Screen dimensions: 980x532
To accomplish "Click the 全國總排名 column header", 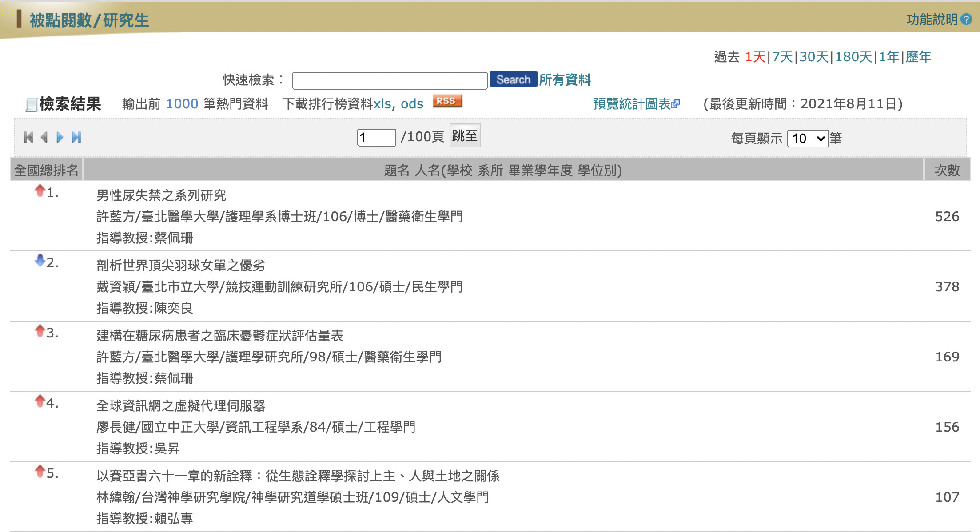I will click(46, 170).
